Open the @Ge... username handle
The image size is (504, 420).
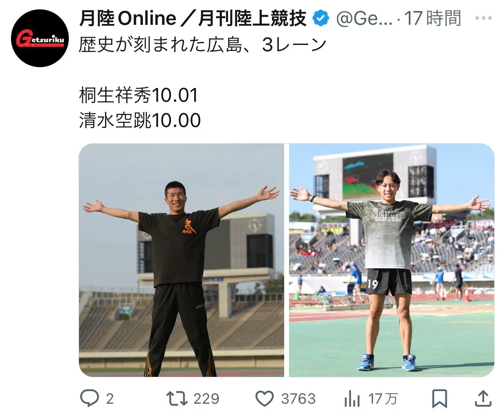364,19
